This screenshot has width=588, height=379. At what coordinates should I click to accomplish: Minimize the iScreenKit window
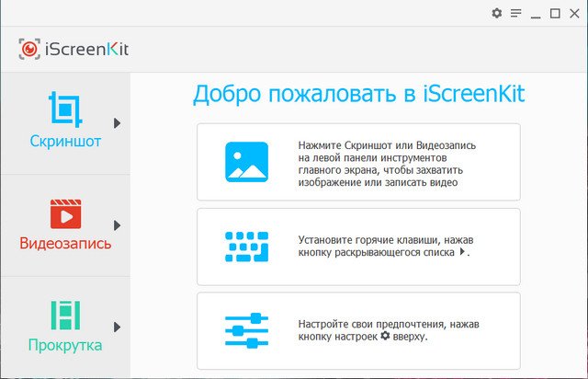click(536, 17)
